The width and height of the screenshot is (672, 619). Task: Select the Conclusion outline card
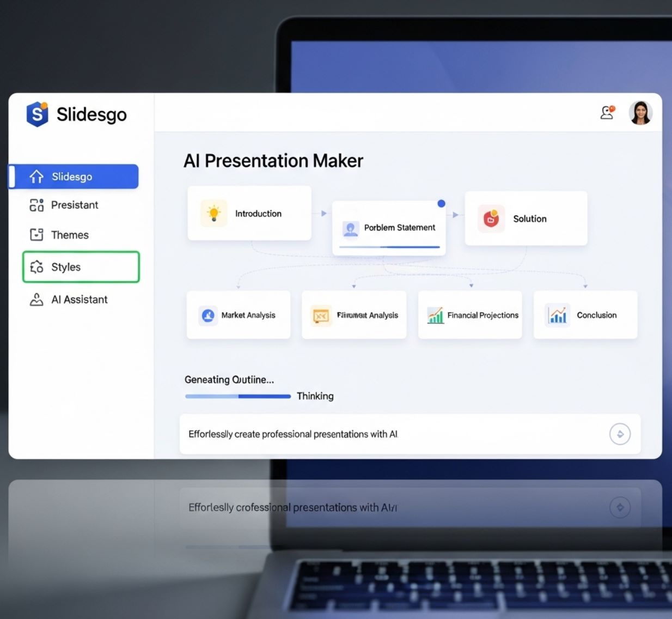tap(585, 315)
